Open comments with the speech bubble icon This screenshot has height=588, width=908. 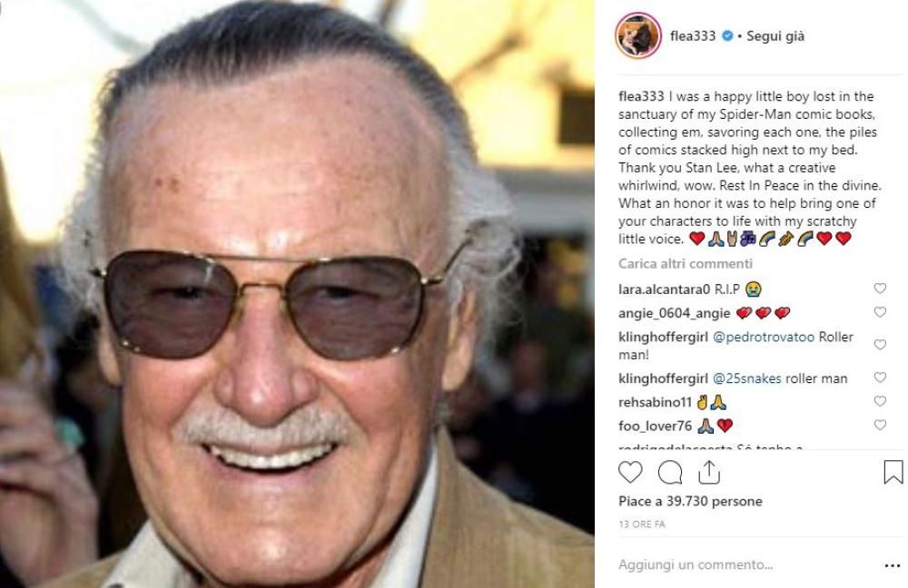click(x=670, y=472)
